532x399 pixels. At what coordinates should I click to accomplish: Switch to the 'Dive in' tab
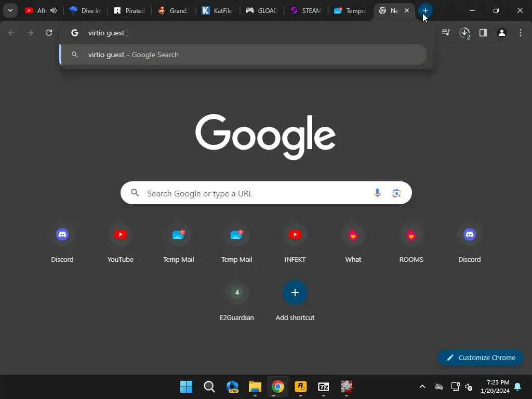(86, 10)
